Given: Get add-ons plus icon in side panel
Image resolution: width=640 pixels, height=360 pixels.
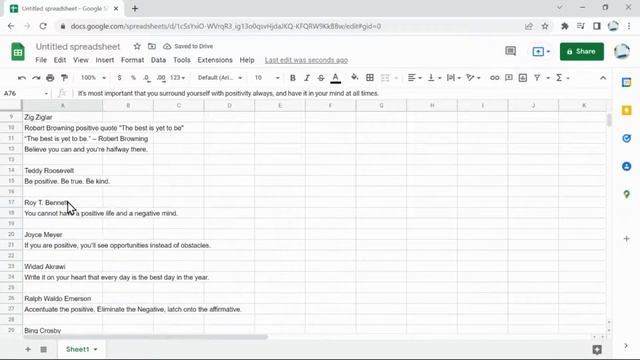Looking at the screenshot, I should (x=627, y=238).
